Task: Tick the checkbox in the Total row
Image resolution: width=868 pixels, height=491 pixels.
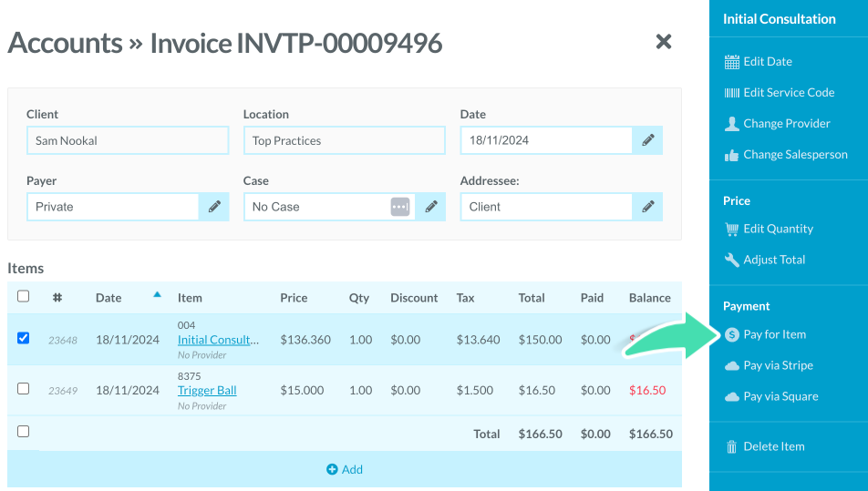Action: point(24,431)
